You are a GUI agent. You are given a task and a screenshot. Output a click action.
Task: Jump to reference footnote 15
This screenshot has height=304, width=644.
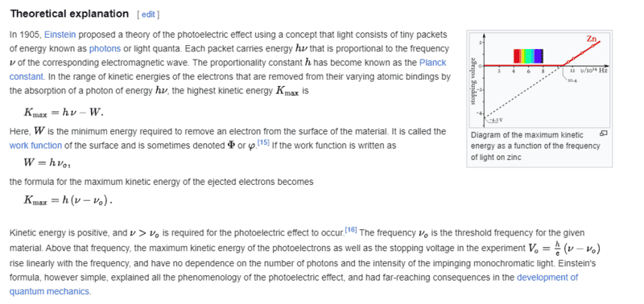(263, 143)
